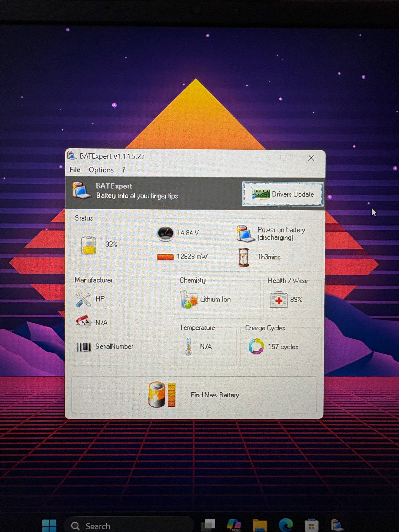Select the 157 cycles value
The image size is (399, 532).
point(283,347)
